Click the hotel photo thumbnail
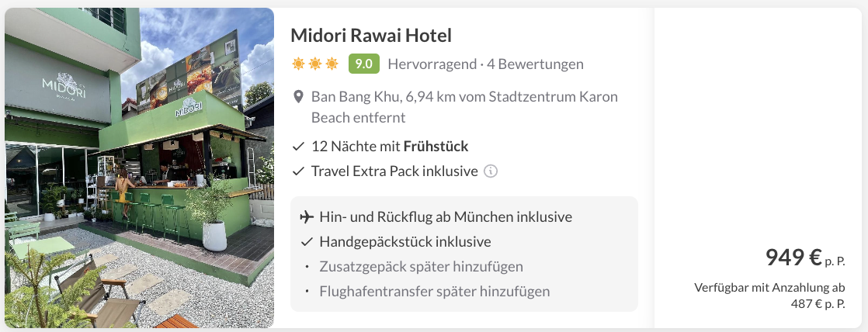868x332 pixels. click(140, 168)
